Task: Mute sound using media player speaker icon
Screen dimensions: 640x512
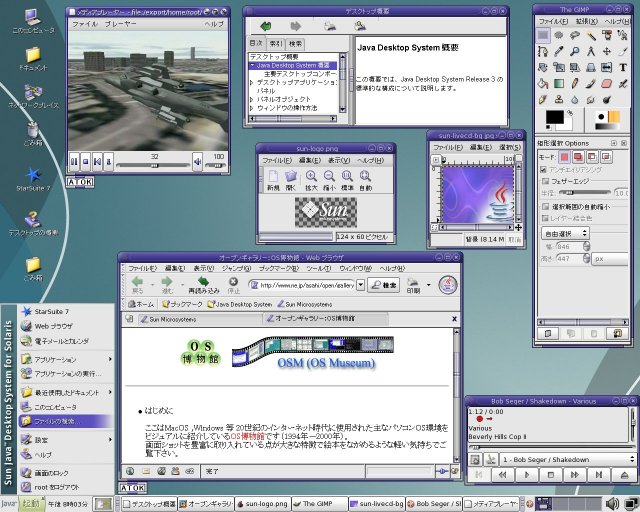Action: click(198, 162)
